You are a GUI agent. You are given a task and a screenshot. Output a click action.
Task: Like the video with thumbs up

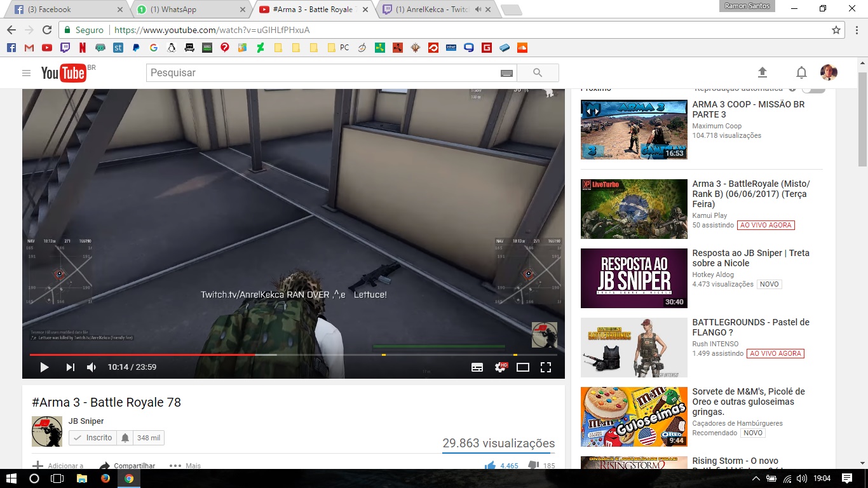(x=501, y=466)
